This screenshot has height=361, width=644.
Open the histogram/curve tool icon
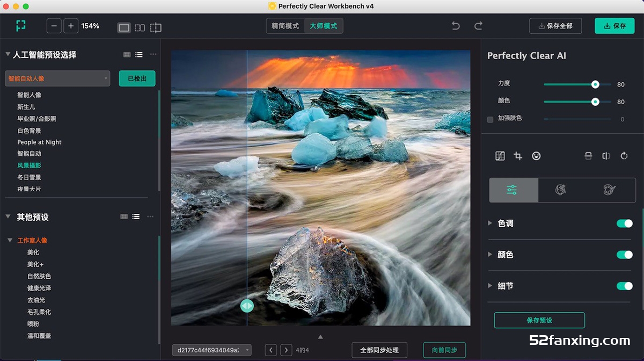pyautogui.click(x=500, y=156)
